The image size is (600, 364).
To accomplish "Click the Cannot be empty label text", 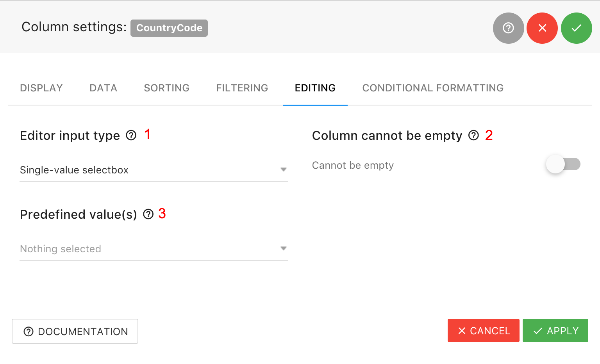I will point(353,166).
